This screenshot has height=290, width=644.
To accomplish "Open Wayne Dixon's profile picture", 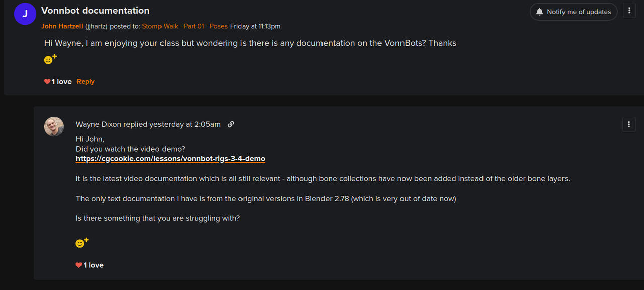I will pos(54,127).
